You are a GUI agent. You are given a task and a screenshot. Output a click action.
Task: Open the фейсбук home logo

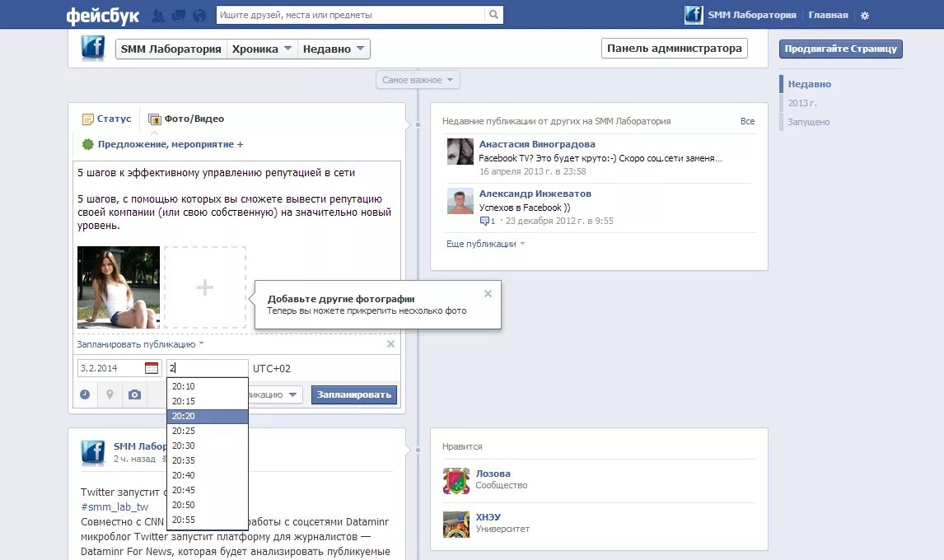tap(102, 15)
